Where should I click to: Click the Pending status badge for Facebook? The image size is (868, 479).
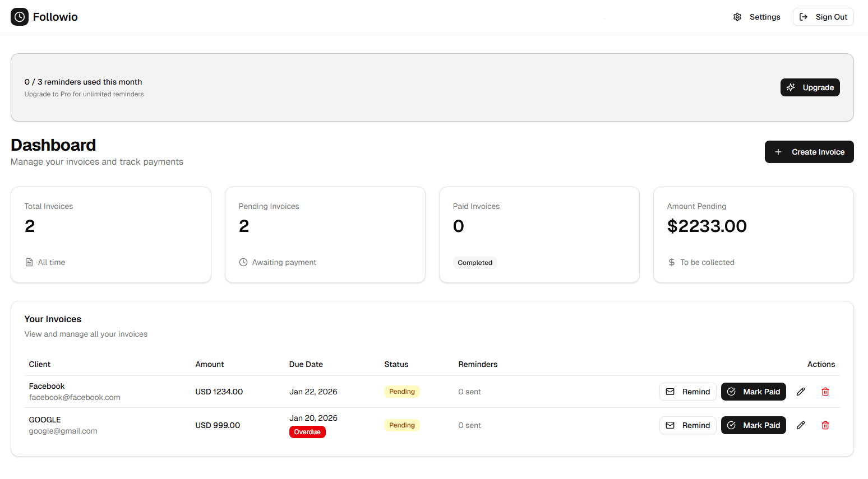(401, 391)
